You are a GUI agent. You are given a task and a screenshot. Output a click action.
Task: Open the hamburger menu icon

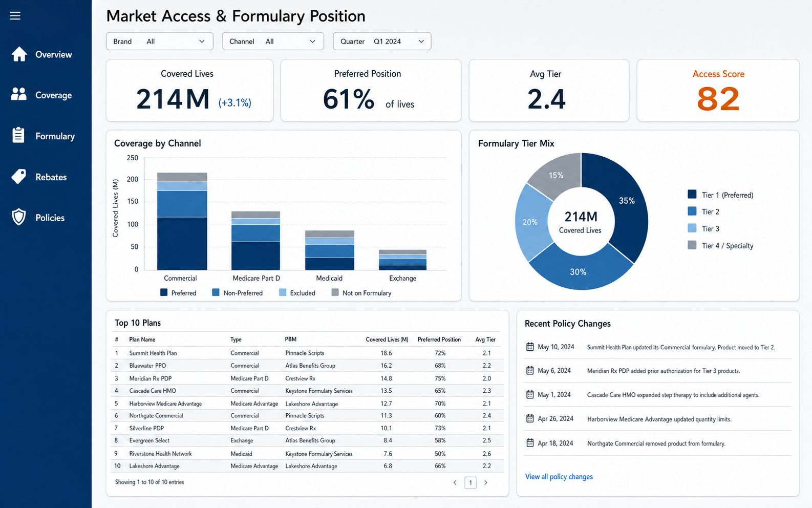pyautogui.click(x=15, y=16)
